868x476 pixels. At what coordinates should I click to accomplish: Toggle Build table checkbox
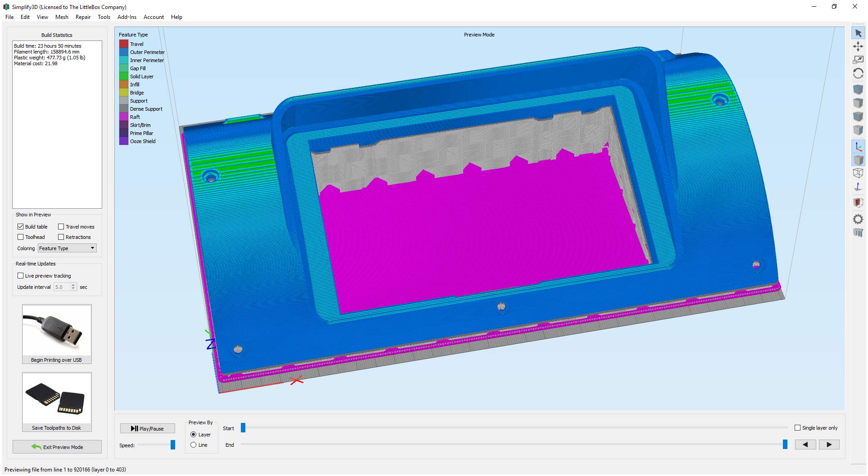(x=20, y=227)
